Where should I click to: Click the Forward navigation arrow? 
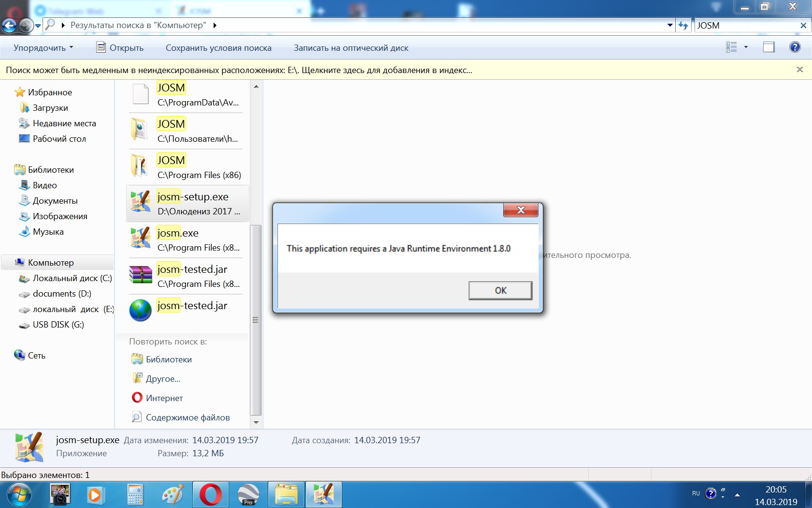[x=26, y=26]
